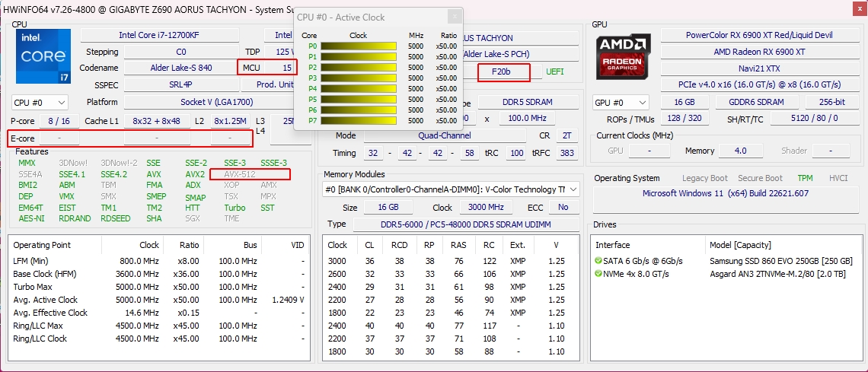
Task: Click the command rate value 2T
Action: tap(566, 135)
